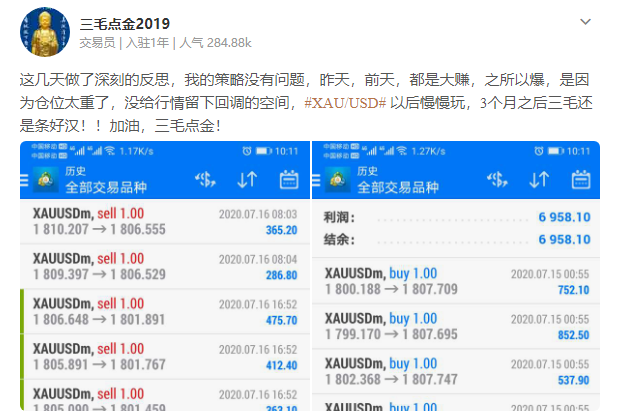
Task: Click the sell trade with profit 412.40
Action: point(165,357)
